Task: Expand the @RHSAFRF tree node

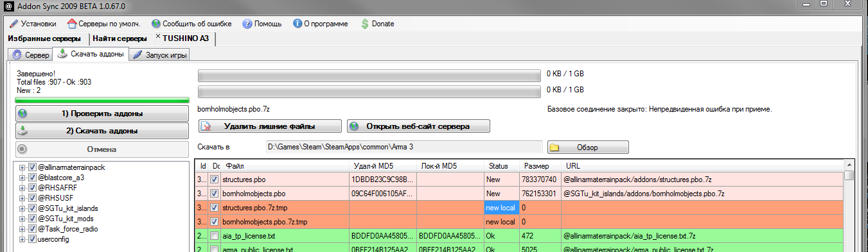Action: [22, 188]
